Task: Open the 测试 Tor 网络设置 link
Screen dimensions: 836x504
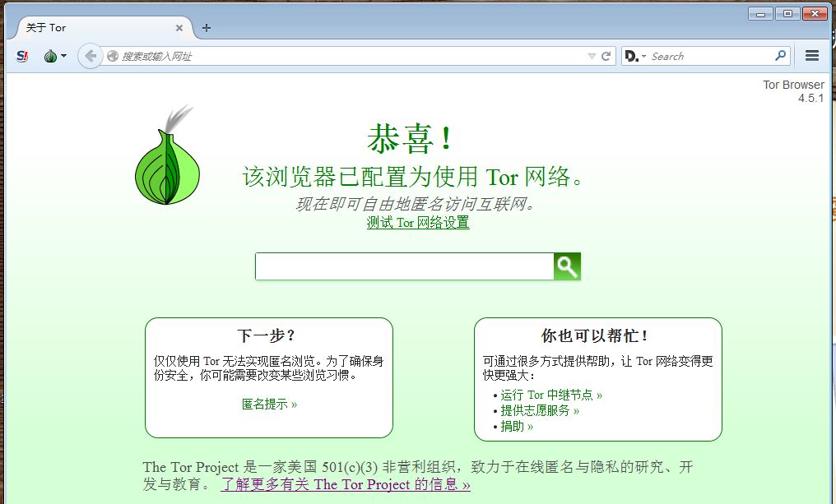Action: coord(418,222)
